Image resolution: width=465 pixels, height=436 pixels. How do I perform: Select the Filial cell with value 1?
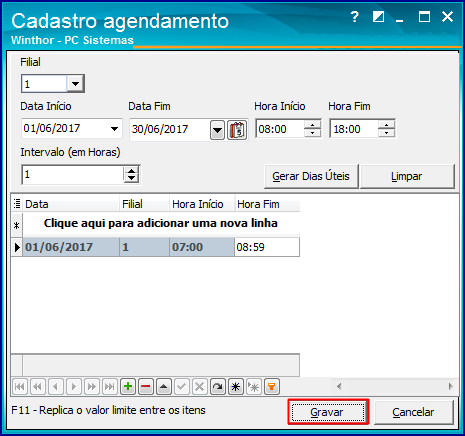(x=144, y=247)
